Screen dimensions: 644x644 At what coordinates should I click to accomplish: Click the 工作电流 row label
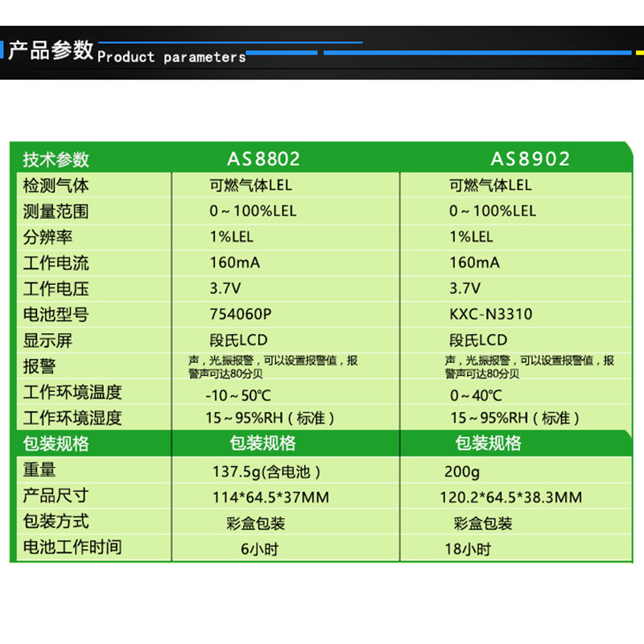tap(56, 263)
